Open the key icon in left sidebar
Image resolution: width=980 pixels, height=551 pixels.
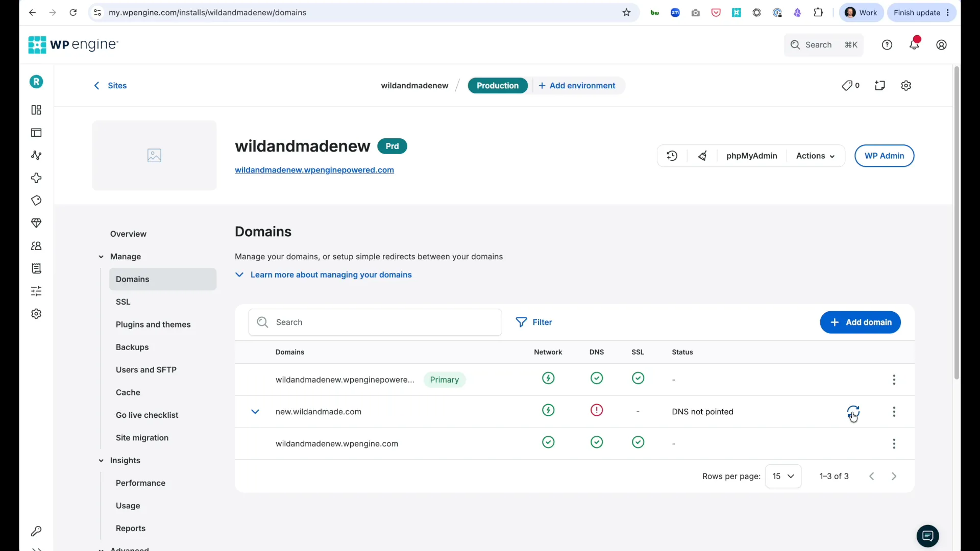pyautogui.click(x=36, y=532)
